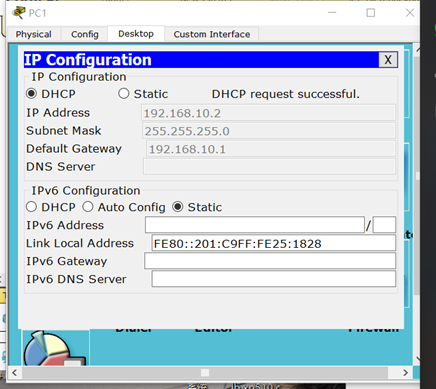Switch to the Desktop tab

coord(136,34)
